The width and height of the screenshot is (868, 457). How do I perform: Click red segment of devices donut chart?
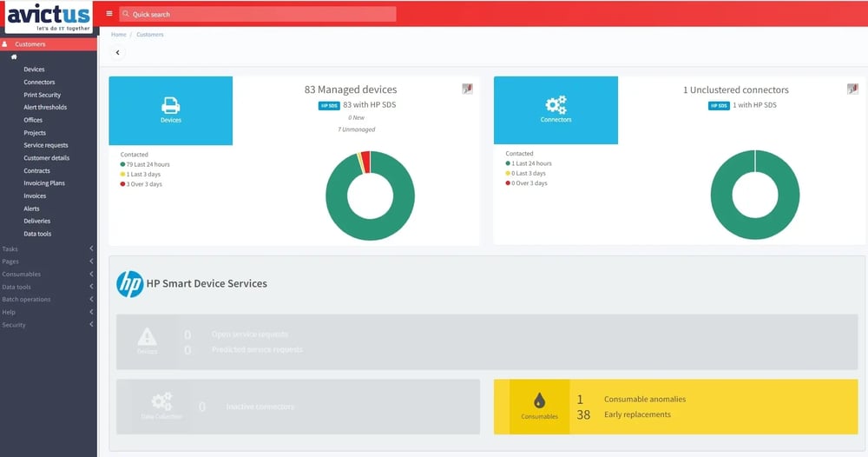coord(365,162)
